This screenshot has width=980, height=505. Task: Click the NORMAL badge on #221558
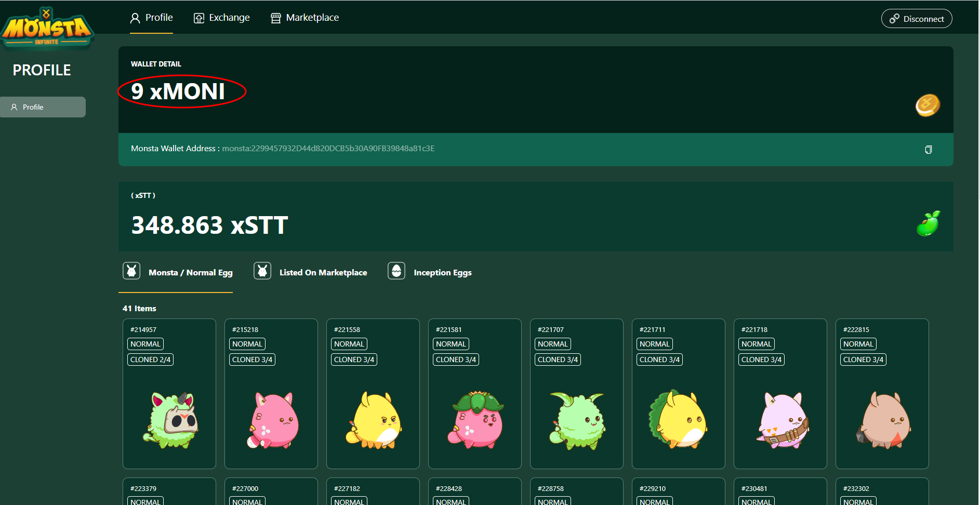[x=349, y=344]
